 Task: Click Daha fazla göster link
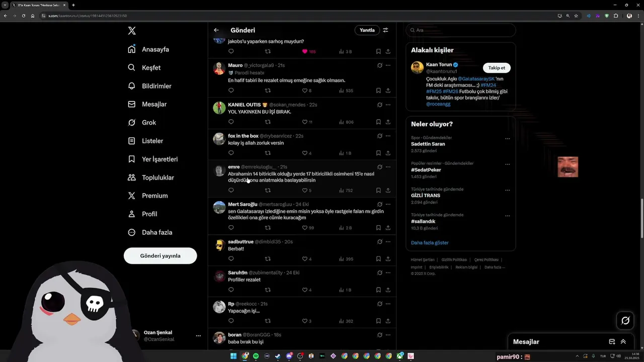tap(430, 243)
